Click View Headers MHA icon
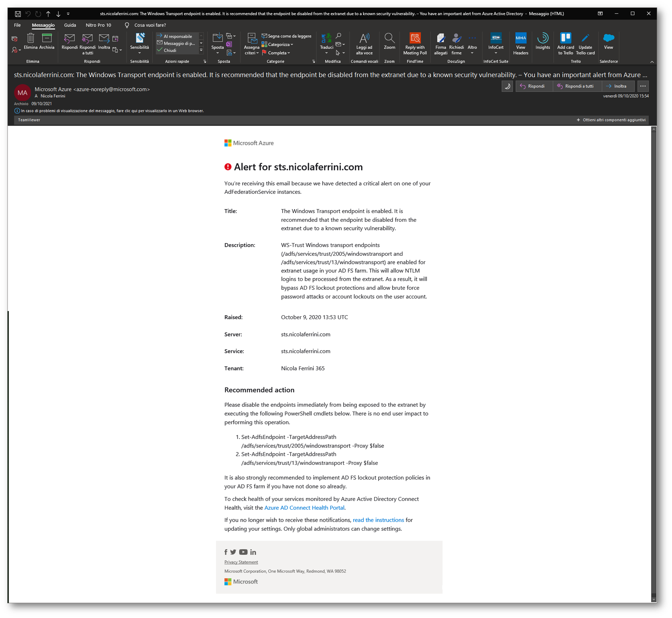This screenshot has width=672, height=618. (x=520, y=38)
